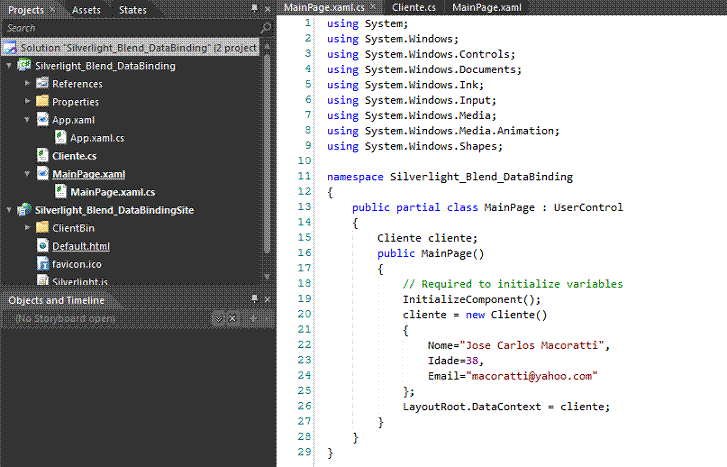Select MainPage.xaml.cs in project tree
Image resolution: width=727 pixels, height=467 pixels.
(x=113, y=192)
